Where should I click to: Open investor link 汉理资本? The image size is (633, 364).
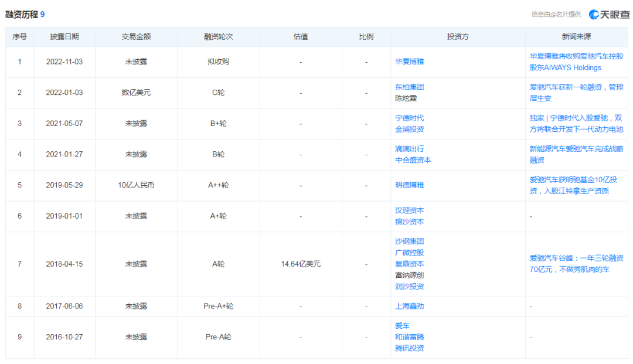[409, 210]
